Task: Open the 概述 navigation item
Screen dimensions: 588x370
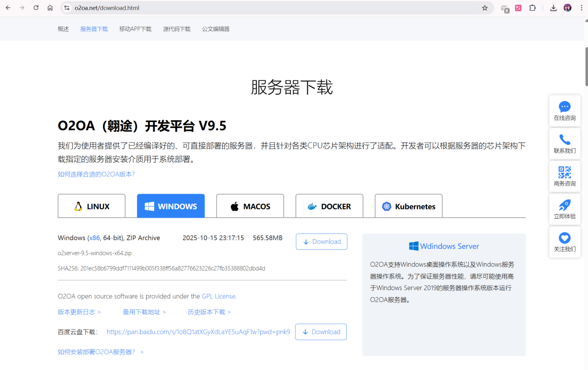Action: (63, 29)
